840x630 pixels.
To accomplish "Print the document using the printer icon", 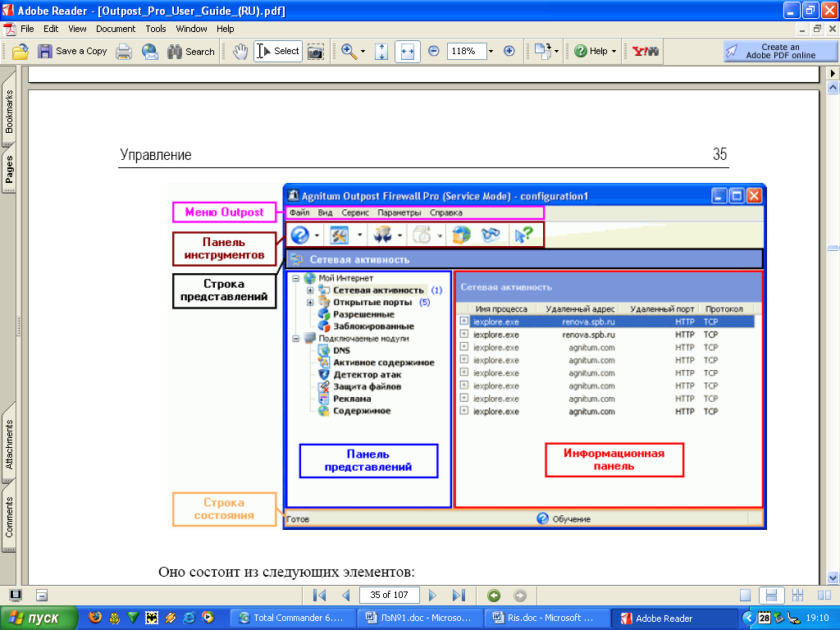I will 124,52.
